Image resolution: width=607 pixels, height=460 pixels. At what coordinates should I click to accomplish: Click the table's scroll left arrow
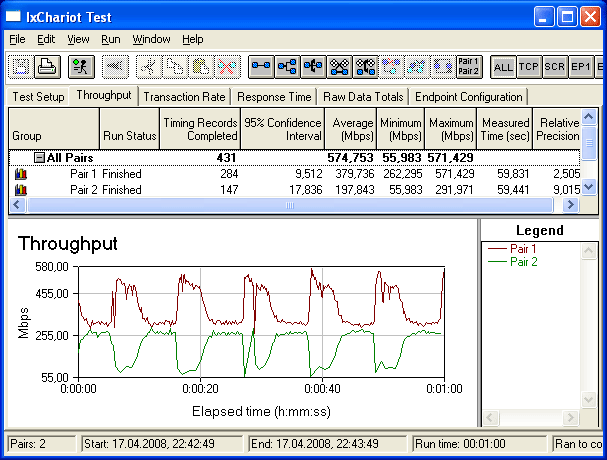17,204
